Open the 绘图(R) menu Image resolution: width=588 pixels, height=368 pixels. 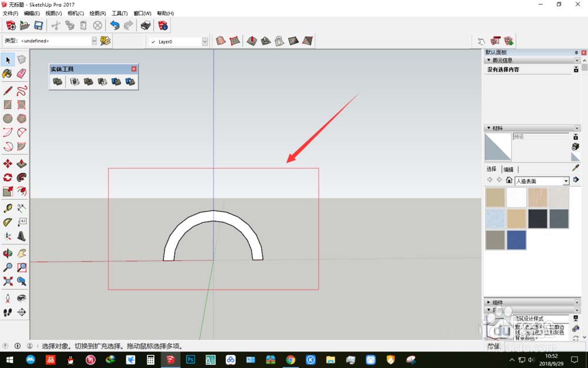pos(98,13)
